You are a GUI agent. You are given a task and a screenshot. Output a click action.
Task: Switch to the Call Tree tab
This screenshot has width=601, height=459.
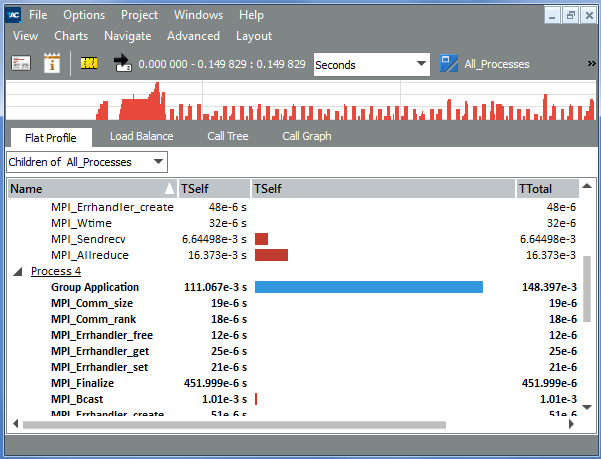point(228,136)
